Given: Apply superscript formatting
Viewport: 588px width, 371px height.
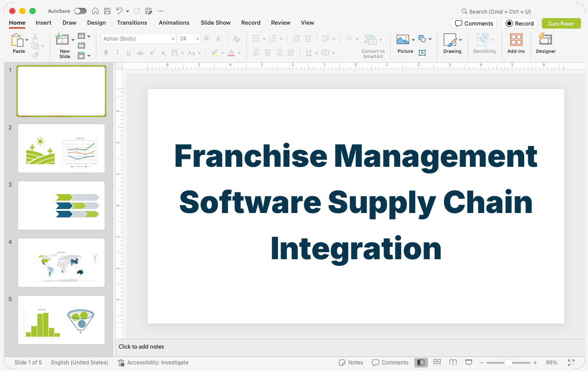Looking at the screenshot, I should coord(152,53).
